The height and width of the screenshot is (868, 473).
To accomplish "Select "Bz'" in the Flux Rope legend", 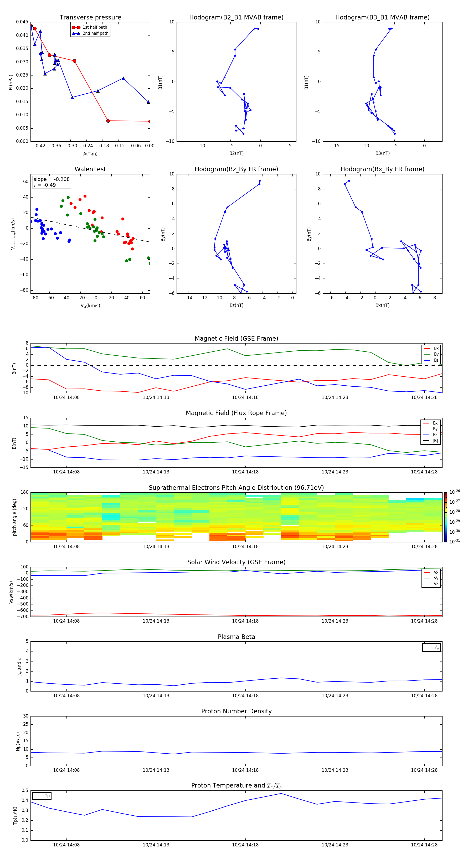I will pos(431,435).
